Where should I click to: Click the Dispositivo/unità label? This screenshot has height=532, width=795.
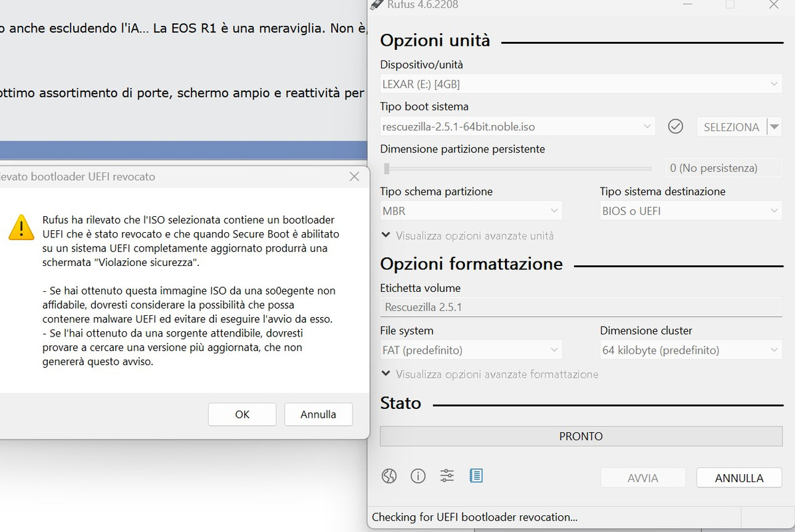[x=421, y=65]
